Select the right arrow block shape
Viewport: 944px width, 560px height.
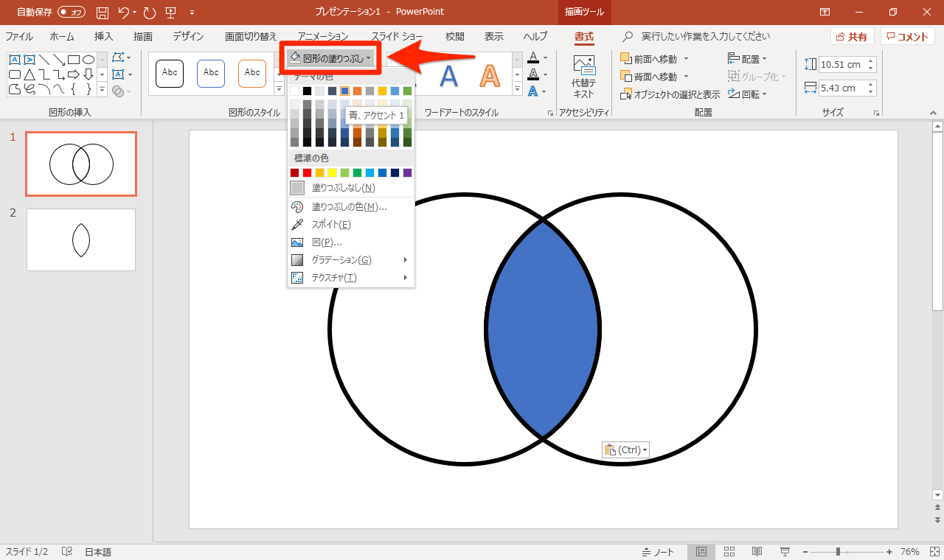coord(74,74)
